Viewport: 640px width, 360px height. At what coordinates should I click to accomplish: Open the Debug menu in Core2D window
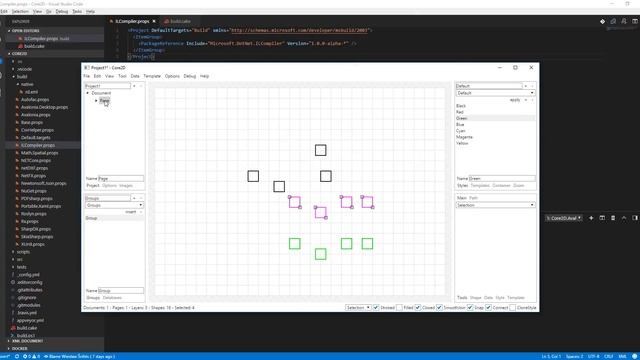click(190, 76)
